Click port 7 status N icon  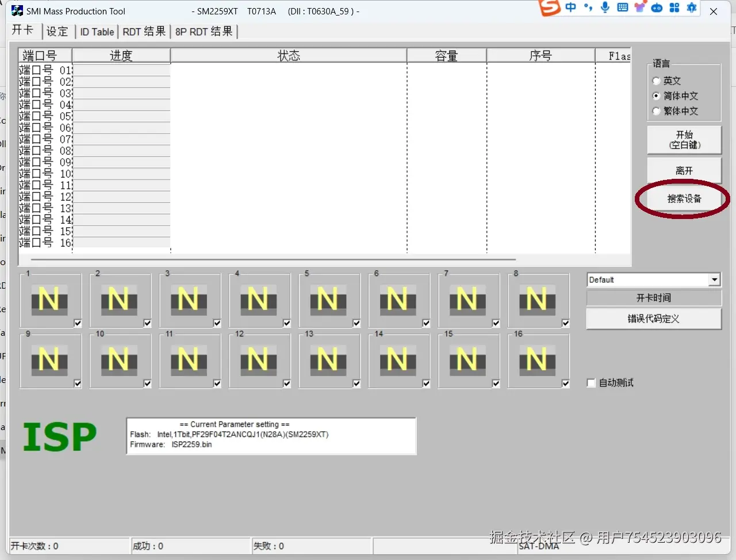click(x=467, y=300)
